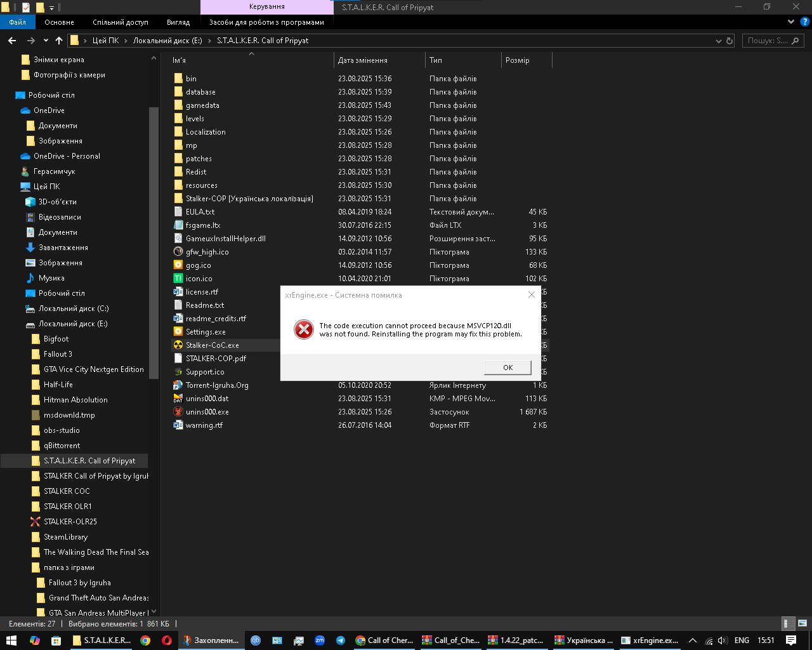Image resolution: width=812 pixels, height=650 pixels.
Task: Open the Вигляд ribbon tab
Action: (178, 22)
